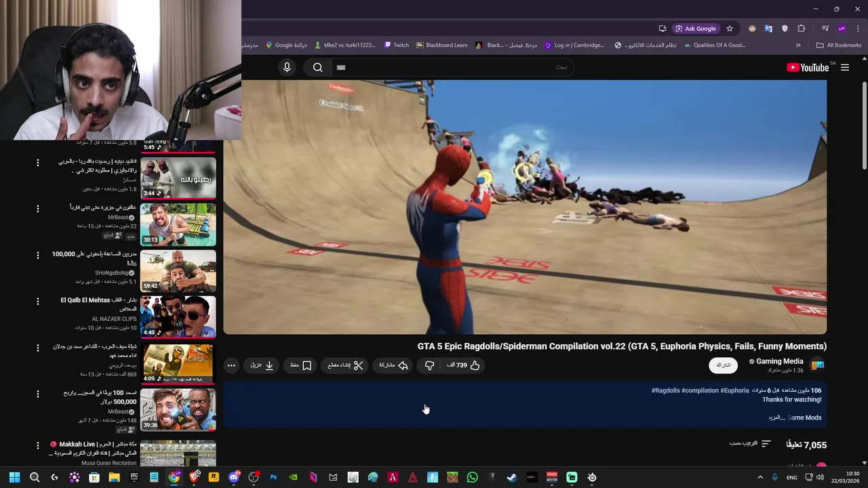This screenshot has height=488, width=868.
Task: Click the shield extension icon in toolbar
Action: pos(785,28)
